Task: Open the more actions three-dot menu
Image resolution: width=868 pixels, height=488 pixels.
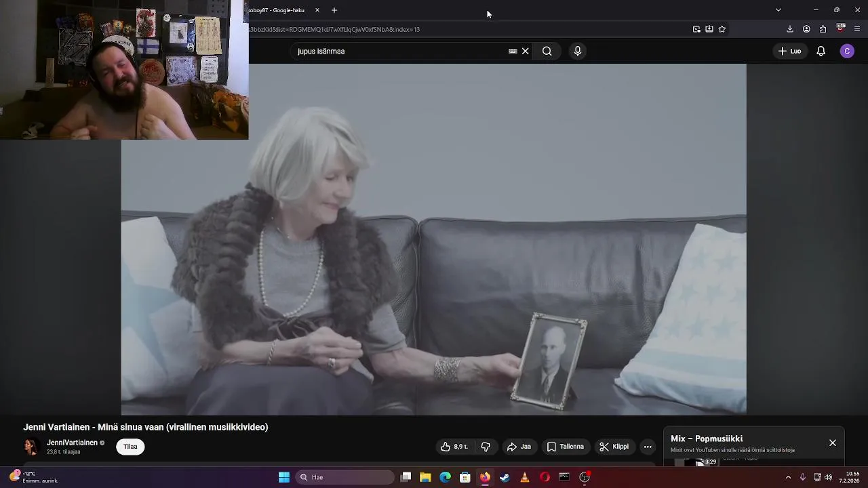Action: point(648,447)
